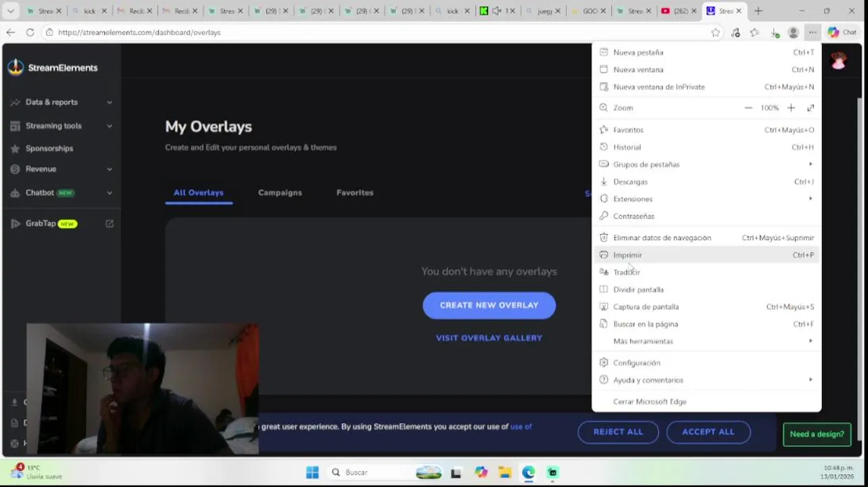868x487 pixels.
Task: Open the tab list dropdown arrow
Action: click(x=10, y=11)
